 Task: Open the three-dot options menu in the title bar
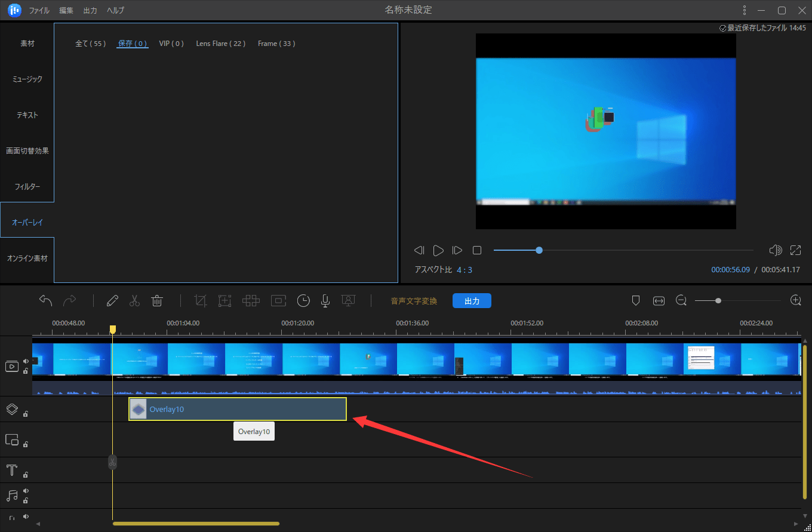[744, 10]
